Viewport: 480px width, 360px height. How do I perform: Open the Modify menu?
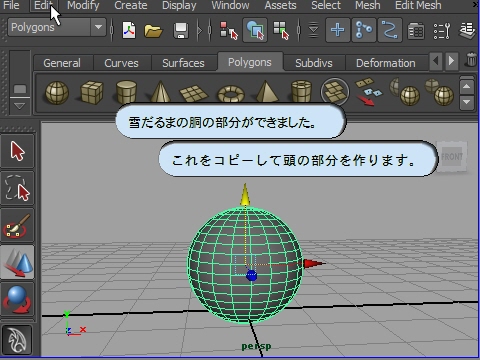[x=83, y=5]
